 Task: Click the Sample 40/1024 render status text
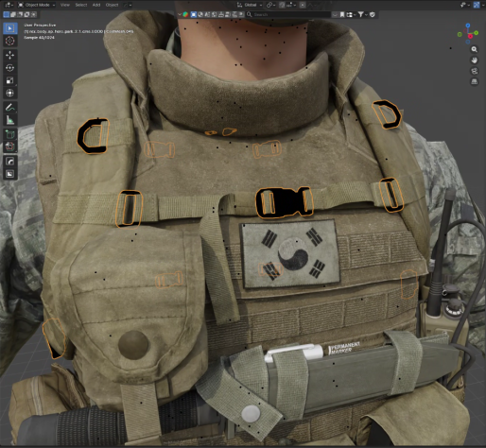(x=39, y=38)
